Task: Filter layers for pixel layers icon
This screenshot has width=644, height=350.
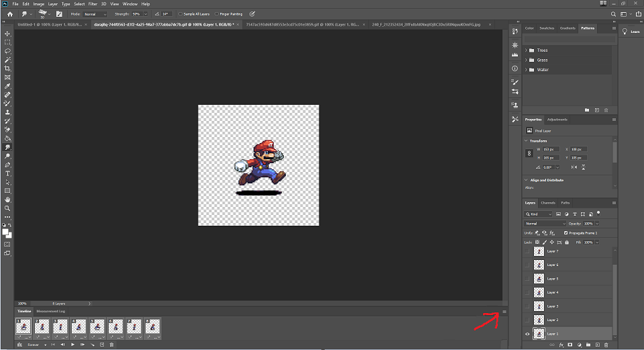Action: (558, 214)
